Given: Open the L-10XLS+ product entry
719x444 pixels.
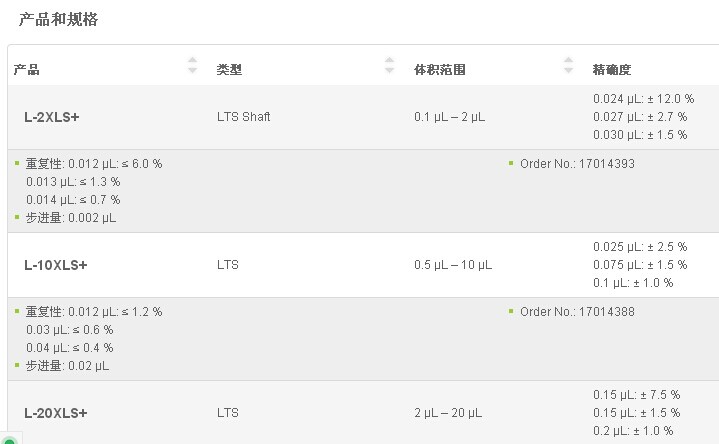Looking at the screenshot, I should pos(55,265).
